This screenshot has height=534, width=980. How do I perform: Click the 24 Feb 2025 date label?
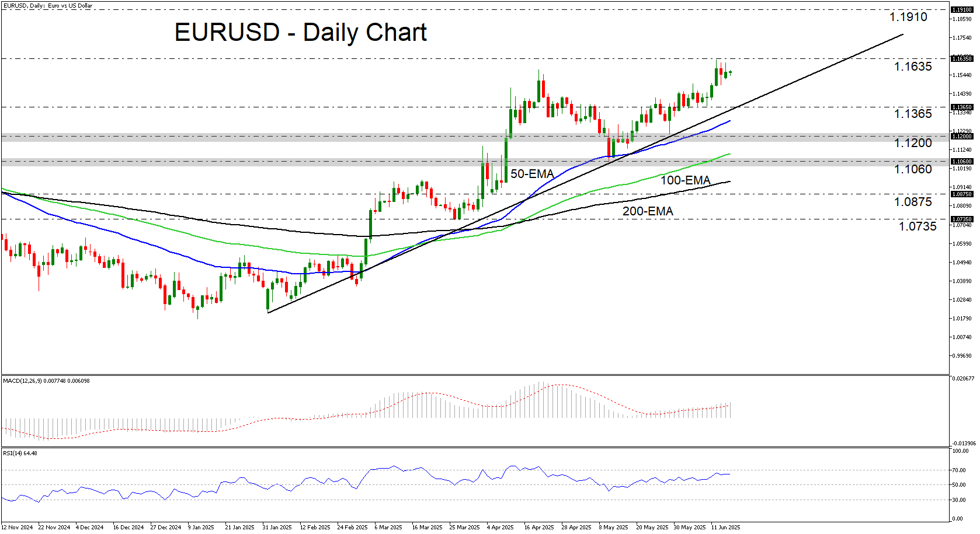352,528
